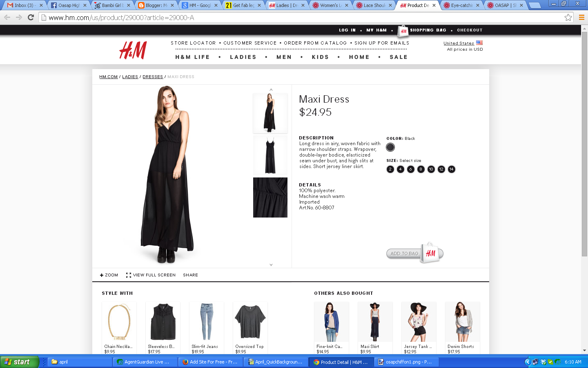Viewport: 588px width, 368px height.
Task: Click the Windows Start button
Action: 20,362
